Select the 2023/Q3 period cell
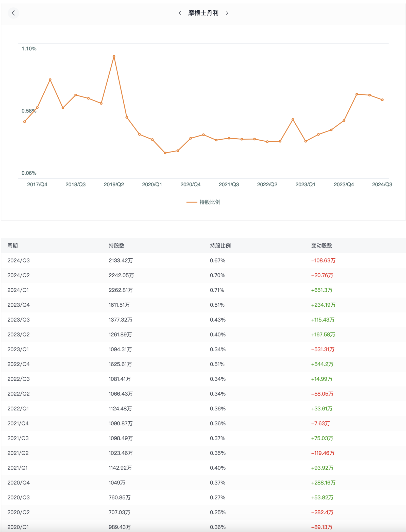The height and width of the screenshot is (532, 406). click(x=19, y=320)
